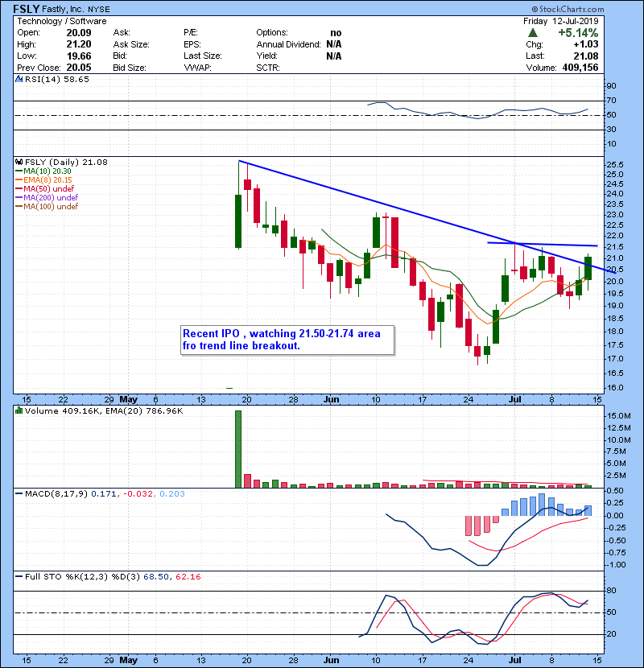Click the 16.0 price axis label
The width and height of the screenshot is (644, 668).
pos(614,388)
